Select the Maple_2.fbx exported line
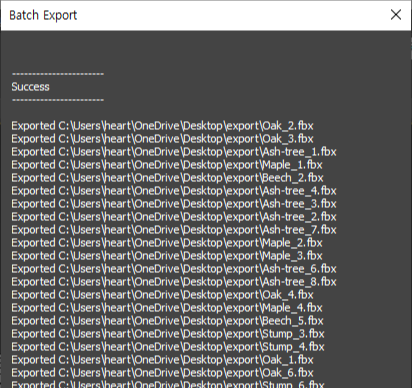 click(167, 243)
